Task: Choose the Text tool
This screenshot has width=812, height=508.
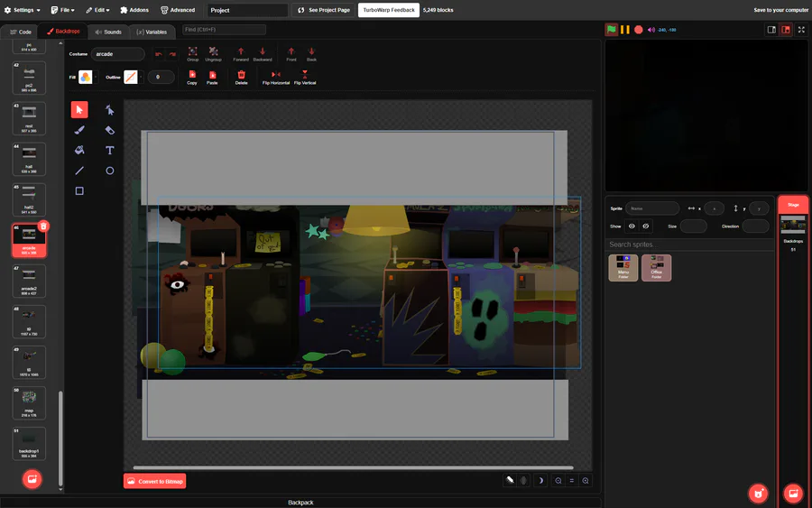Action: coord(110,150)
